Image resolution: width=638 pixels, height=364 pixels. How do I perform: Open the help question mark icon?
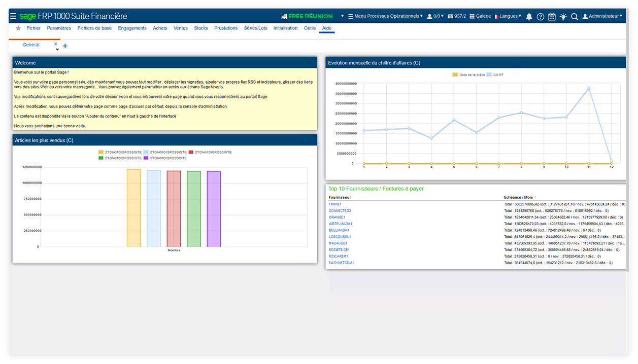point(540,17)
